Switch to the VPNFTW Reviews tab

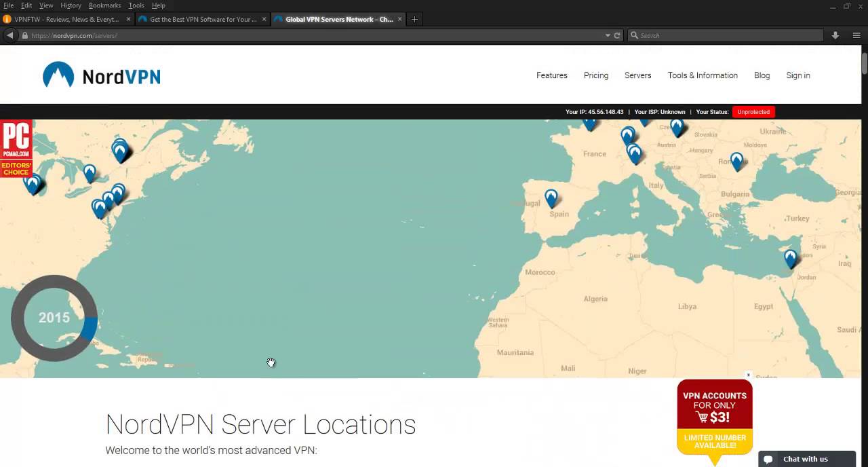pos(66,19)
